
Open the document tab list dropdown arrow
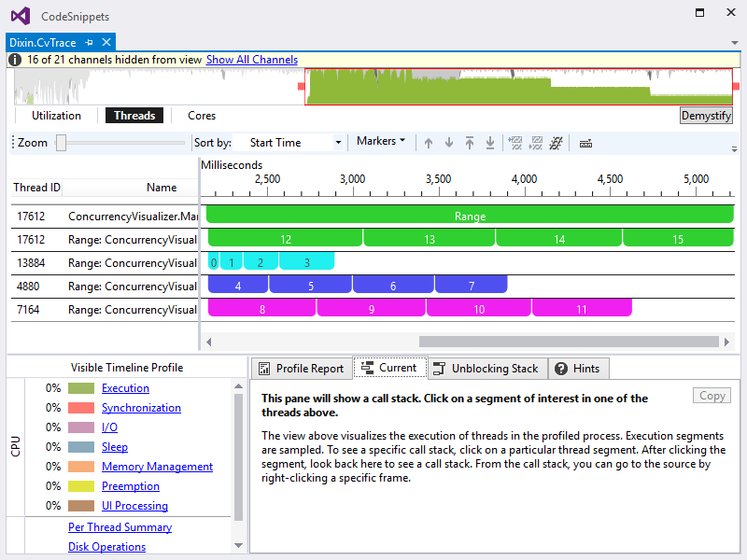coord(735,43)
